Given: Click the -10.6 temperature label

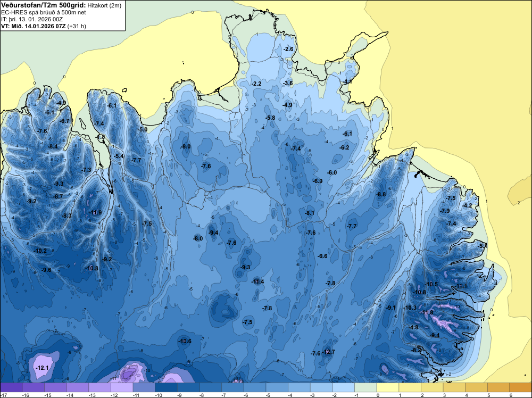Looking at the screenshot, I should pos(185,342).
